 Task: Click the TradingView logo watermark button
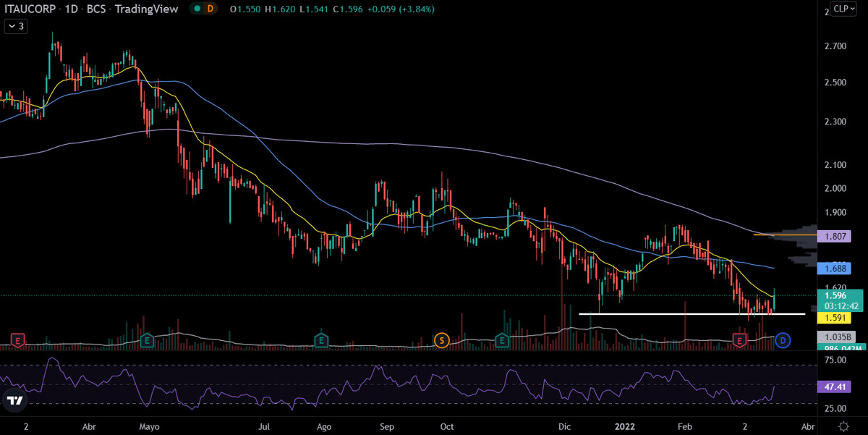pos(14,400)
